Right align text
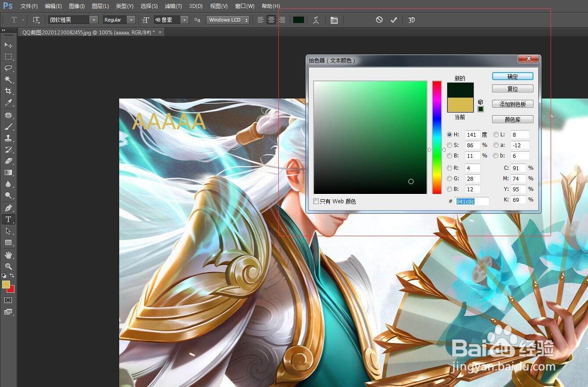This screenshot has width=588, height=387. (282, 20)
